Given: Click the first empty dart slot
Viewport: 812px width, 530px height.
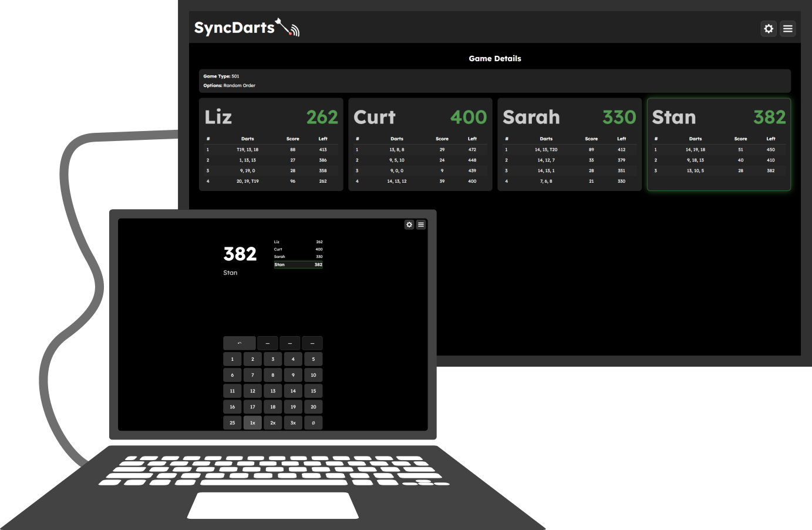Looking at the screenshot, I should 267,343.
